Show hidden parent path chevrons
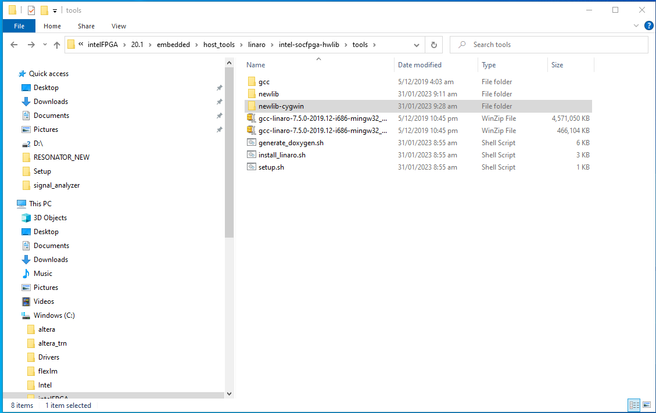656x413 pixels. point(81,44)
